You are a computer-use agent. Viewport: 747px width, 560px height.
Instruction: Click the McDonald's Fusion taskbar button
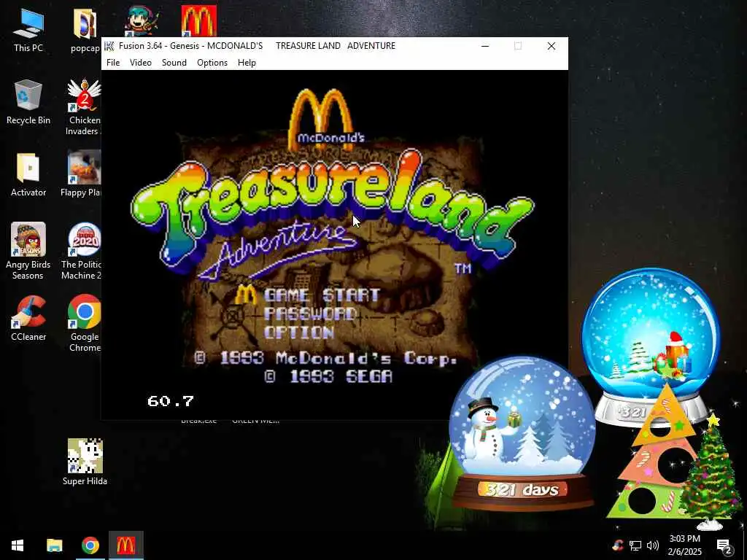click(x=125, y=545)
